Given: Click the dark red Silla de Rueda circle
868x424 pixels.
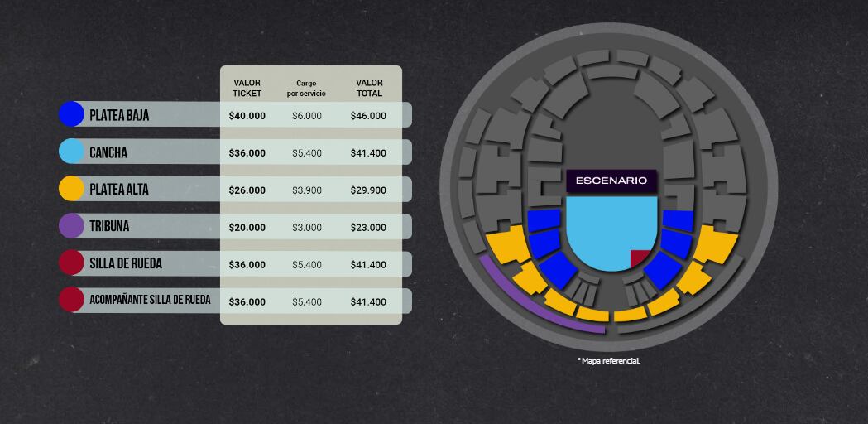Looking at the screenshot, I should (72, 263).
